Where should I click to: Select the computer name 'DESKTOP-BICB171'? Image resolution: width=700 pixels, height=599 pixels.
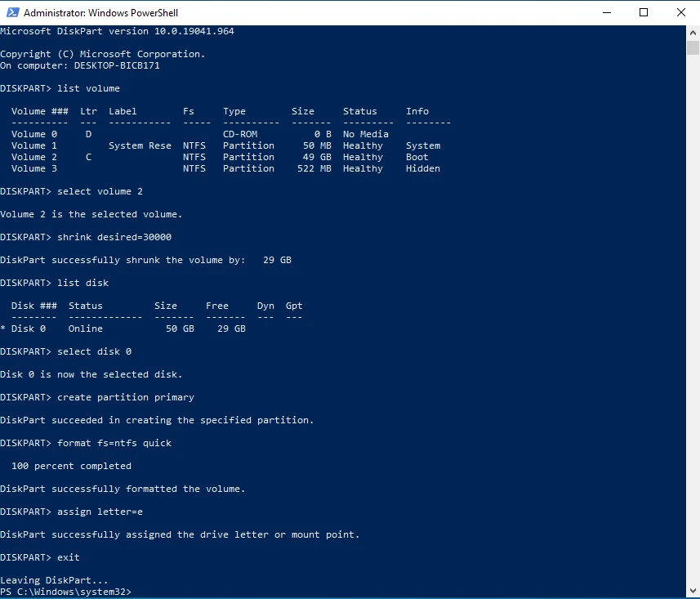coord(117,65)
